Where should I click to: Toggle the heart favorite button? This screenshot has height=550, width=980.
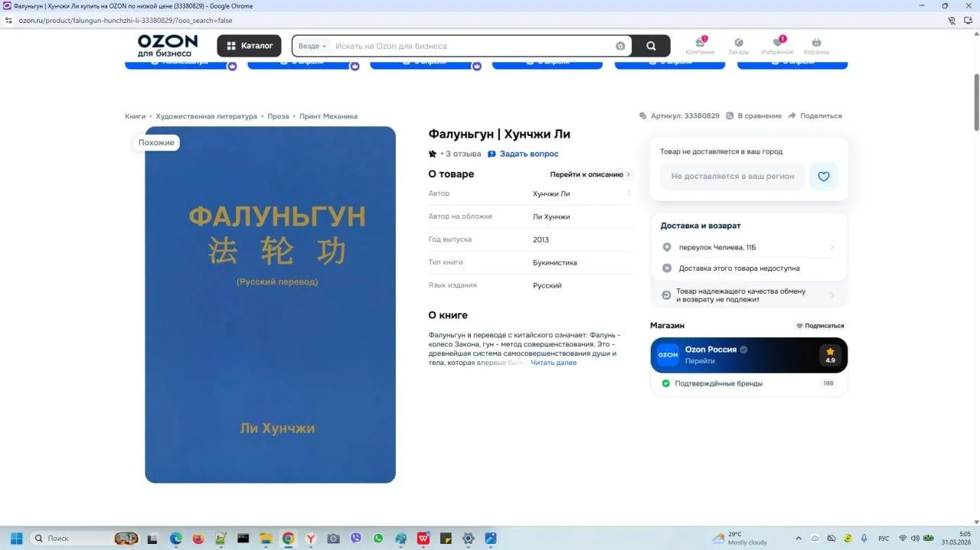click(824, 177)
